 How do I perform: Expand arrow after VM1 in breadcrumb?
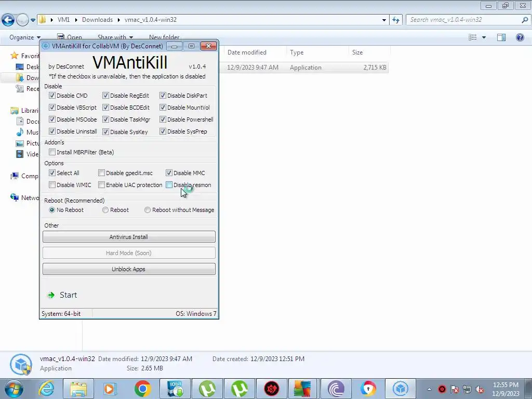pos(76,20)
